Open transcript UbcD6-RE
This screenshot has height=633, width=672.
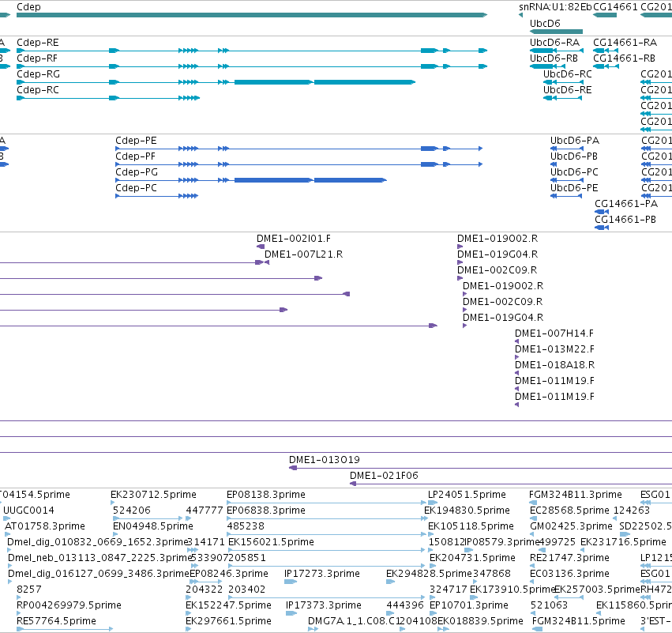568,90
